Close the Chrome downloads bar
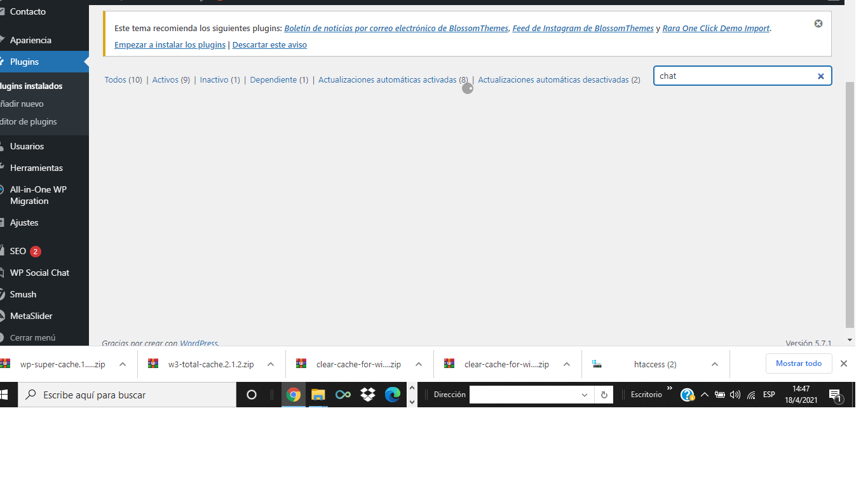Viewport: 868px width, 488px height. [844, 363]
